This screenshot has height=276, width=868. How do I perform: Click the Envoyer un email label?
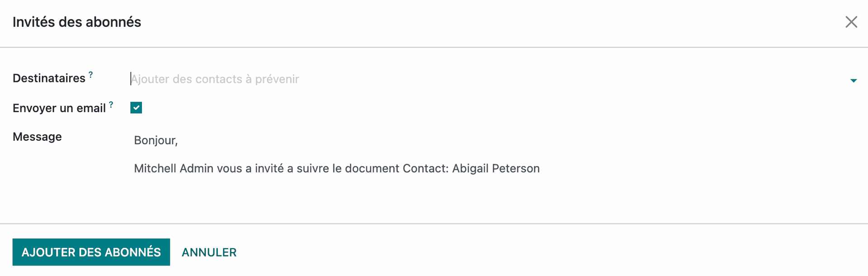click(59, 108)
